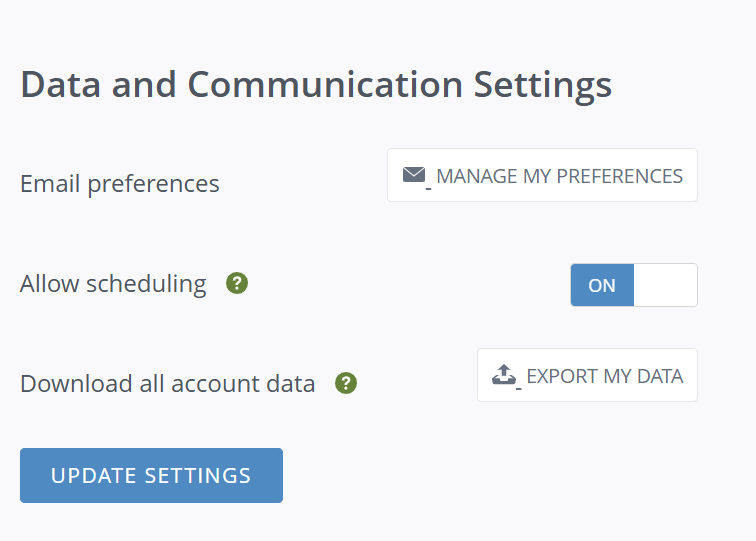
Task: Click the MANAGE MY PREFERENCES text
Action: (559, 176)
